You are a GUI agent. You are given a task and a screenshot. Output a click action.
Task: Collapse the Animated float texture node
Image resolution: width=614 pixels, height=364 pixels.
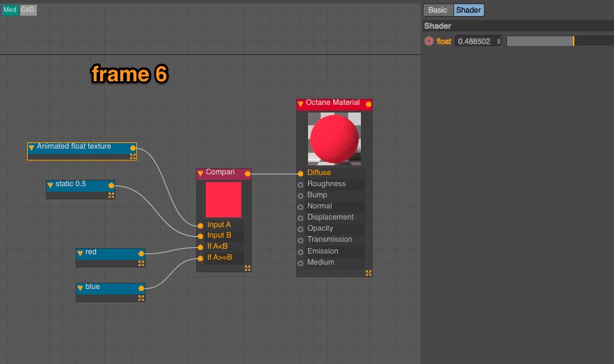click(x=31, y=147)
